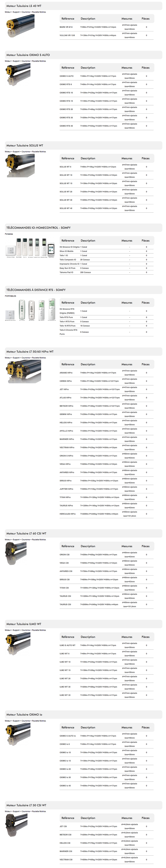Click the 'ATLAS HiPro' reference
This screenshot has width=166, height=868.
[66, 398]
